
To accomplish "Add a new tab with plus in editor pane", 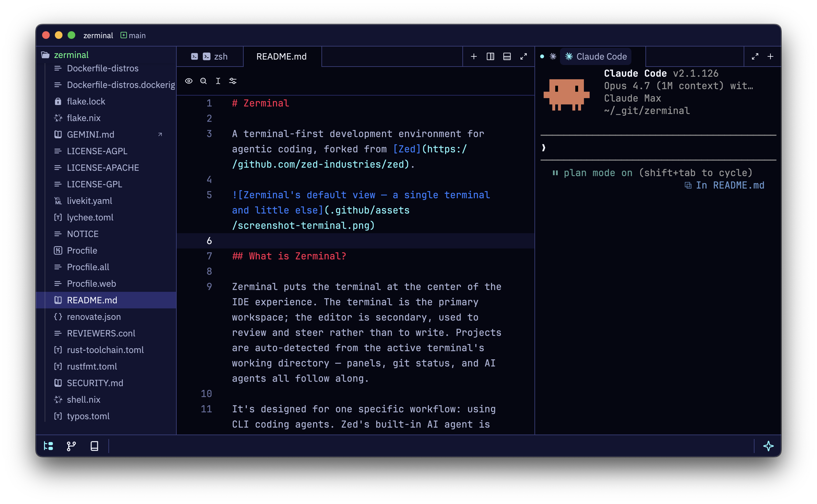I will pyautogui.click(x=474, y=57).
